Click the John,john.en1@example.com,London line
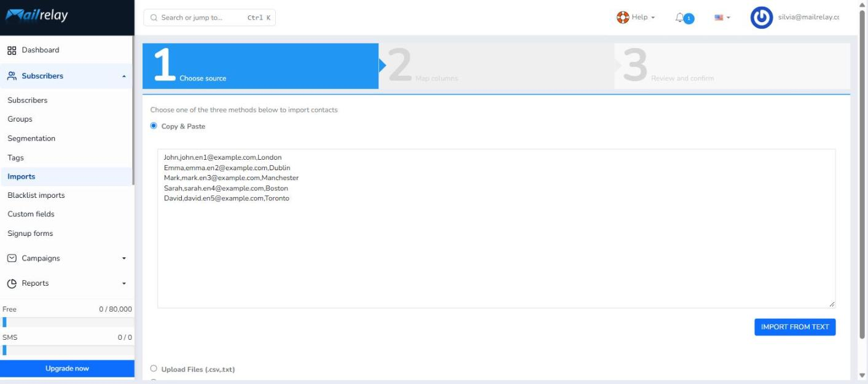Image resolution: width=868 pixels, height=384 pixels. (x=222, y=157)
